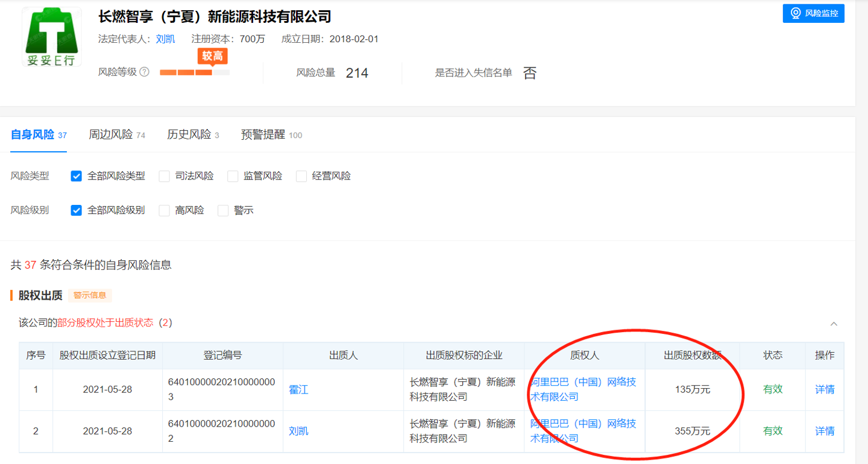This screenshot has width=868, height=464.
Task: Switch to the 预警提醒 tab
Action: click(x=271, y=135)
